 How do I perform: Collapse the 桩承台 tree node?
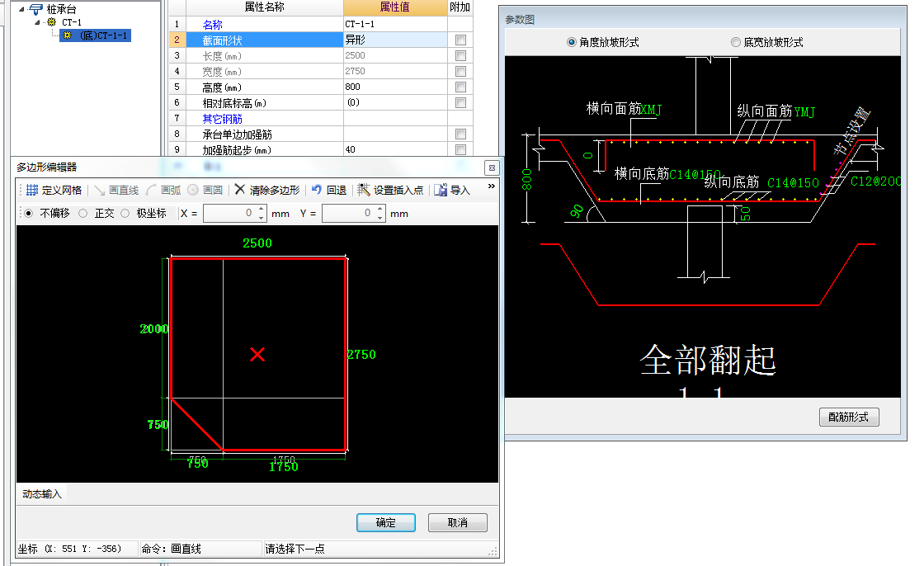pos(21,9)
